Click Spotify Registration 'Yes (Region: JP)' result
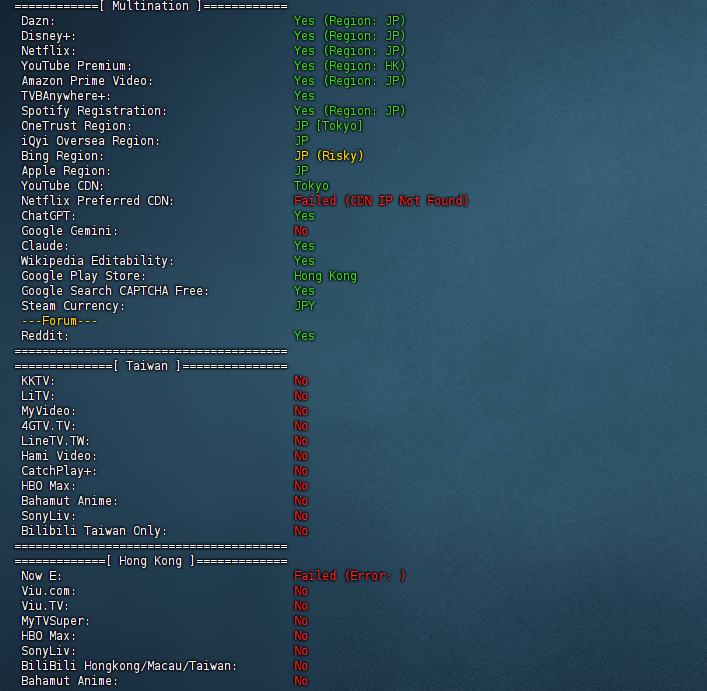The image size is (707, 691). [x=349, y=111]
